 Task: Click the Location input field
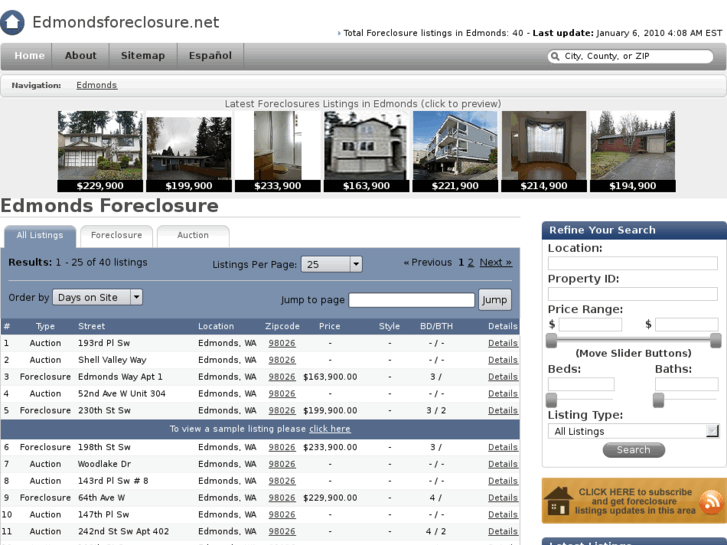point(633,263)
